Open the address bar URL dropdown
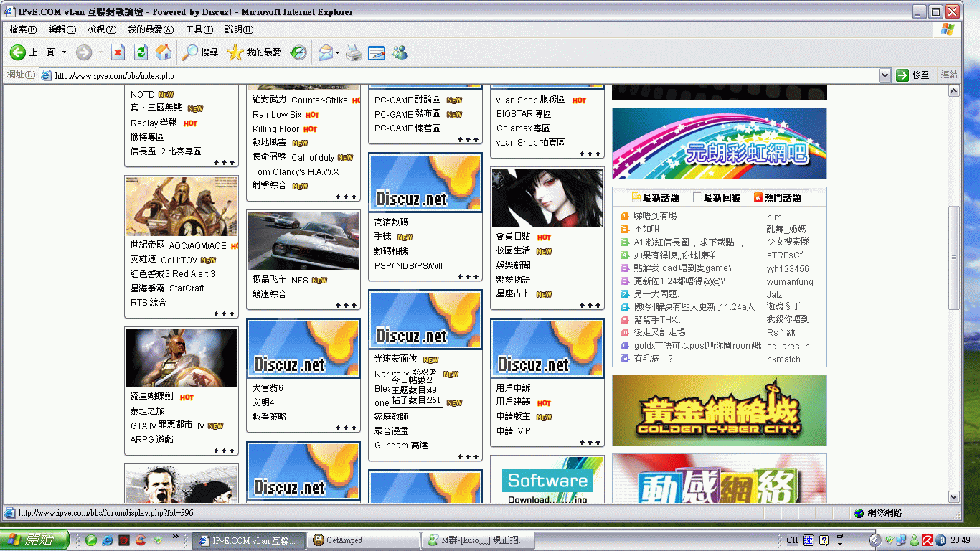The image size is (980, 551). click(x=885, y=75)
